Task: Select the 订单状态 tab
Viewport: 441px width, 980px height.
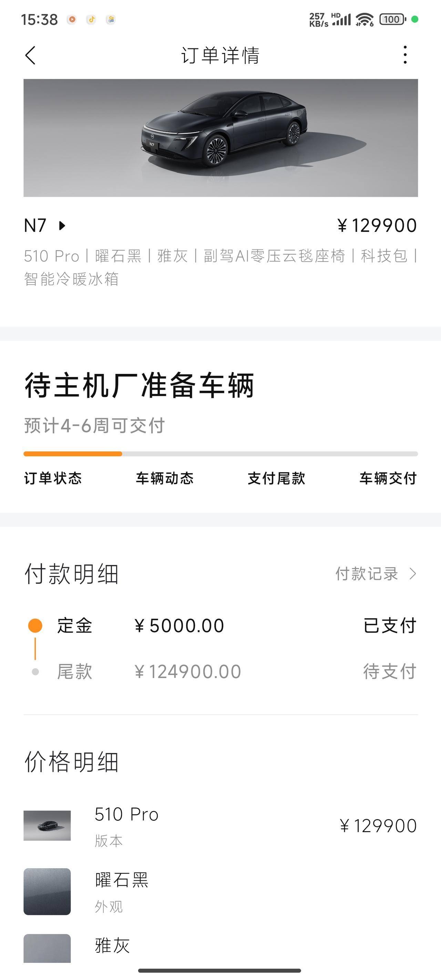Action: pyautogui.click(x=53, y=478)
